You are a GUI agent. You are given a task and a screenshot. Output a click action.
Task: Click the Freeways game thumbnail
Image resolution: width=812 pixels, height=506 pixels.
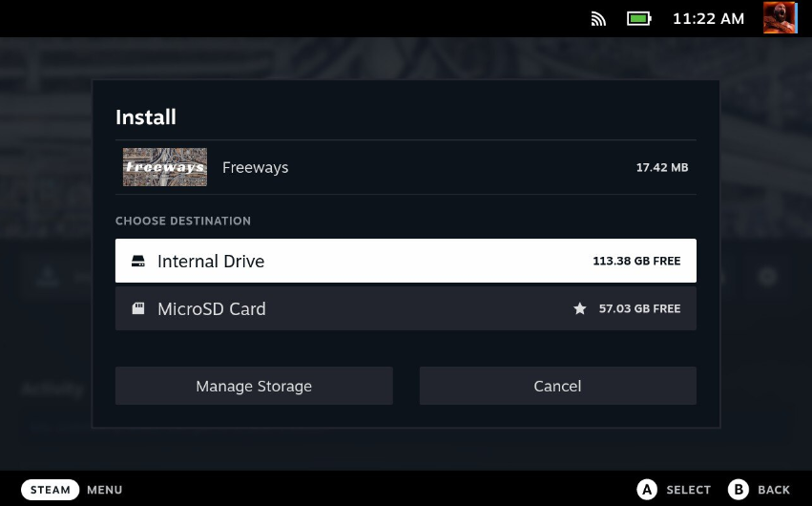pos(165,167)
